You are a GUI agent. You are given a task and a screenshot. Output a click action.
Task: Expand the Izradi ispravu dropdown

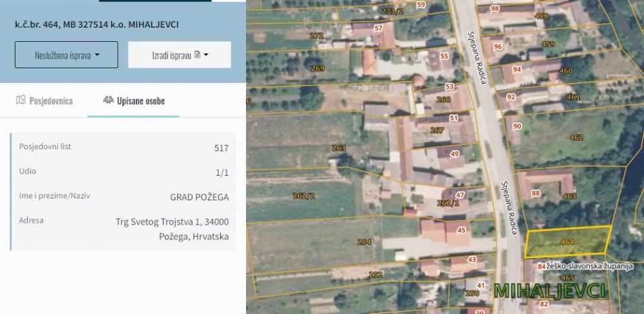pos(179,55)
